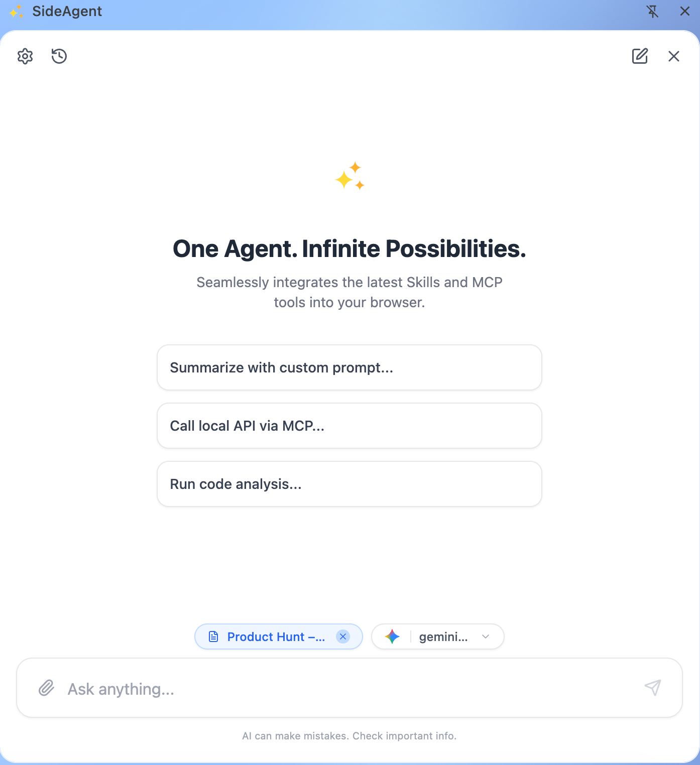
Task: Send the message with the paper plane icon
Action: (x=652, y=688)
